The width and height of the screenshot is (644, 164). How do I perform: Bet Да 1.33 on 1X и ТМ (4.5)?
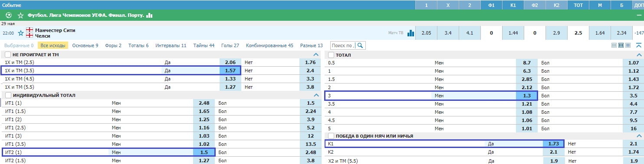(x=230, y=79)
